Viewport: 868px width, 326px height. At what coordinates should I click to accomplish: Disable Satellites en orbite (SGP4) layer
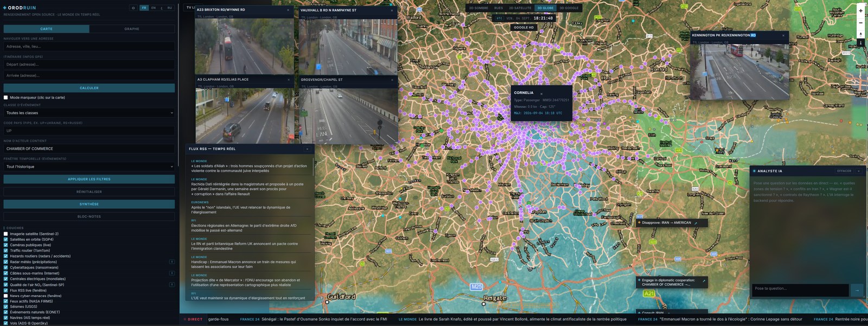[x=6, y=239]
